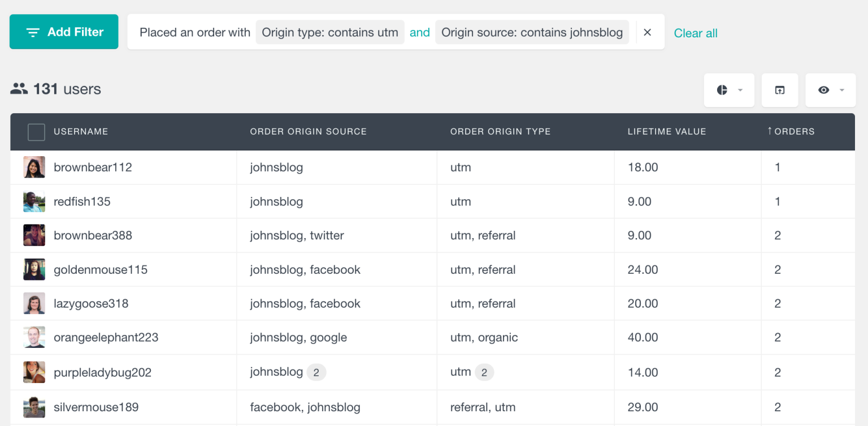Screen dimensions: 868x426
Task: Click the users count people icon
Action: point(18,88)
